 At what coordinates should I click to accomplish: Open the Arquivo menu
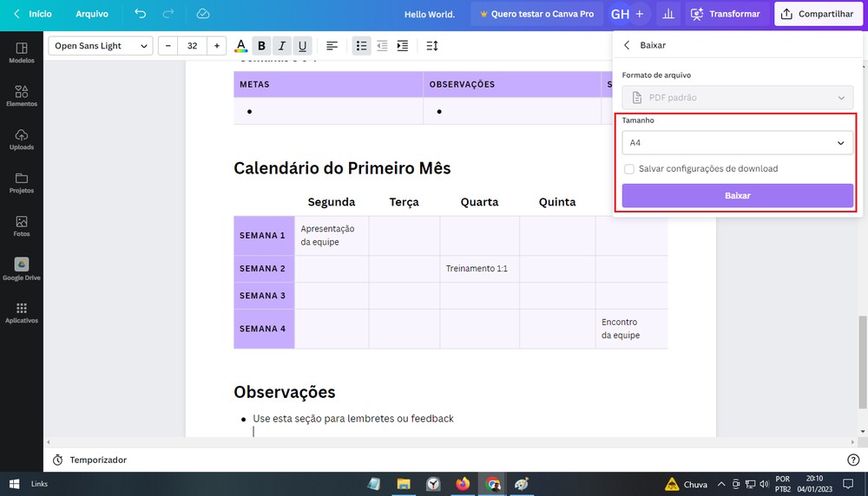point(92,14)
